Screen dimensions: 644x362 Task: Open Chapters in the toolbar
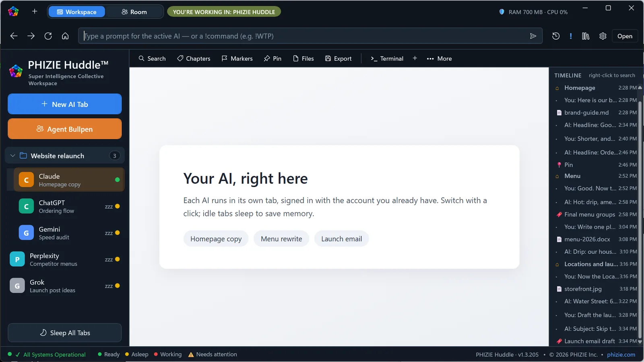pos(194,58)
